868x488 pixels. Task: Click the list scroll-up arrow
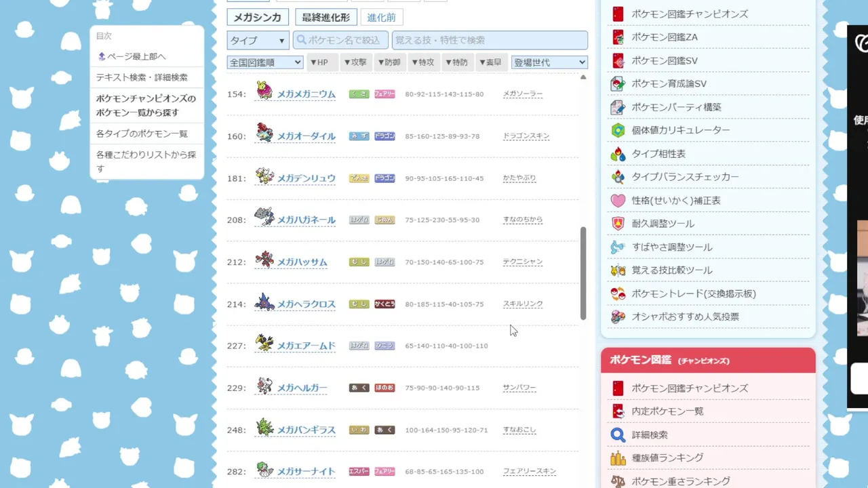[583, 77]
